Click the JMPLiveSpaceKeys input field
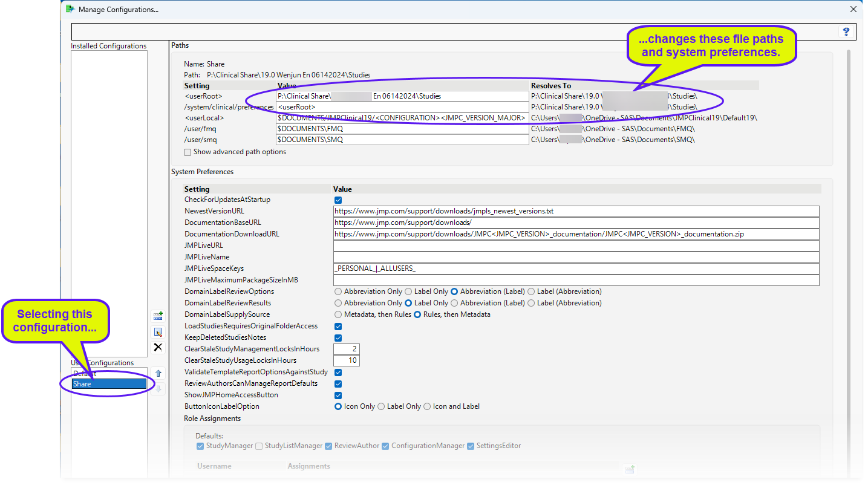Screen dimensions: 868x488 pos(575,268)
